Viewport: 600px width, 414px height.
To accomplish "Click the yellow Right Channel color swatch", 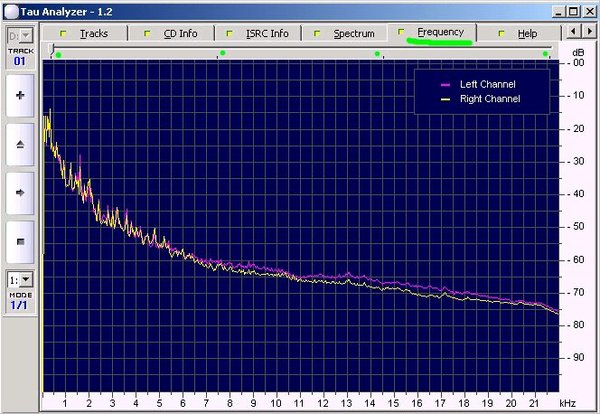I will click(x=445, y=99).
